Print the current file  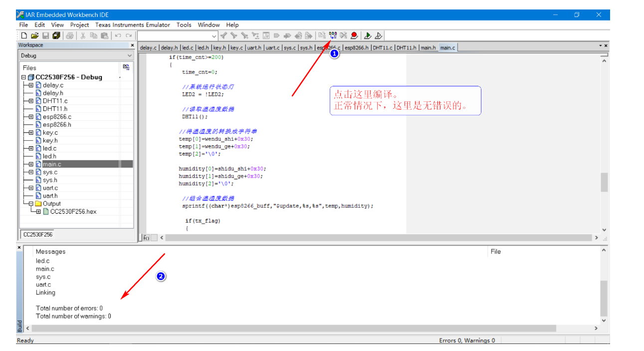(x=71, y=35)
